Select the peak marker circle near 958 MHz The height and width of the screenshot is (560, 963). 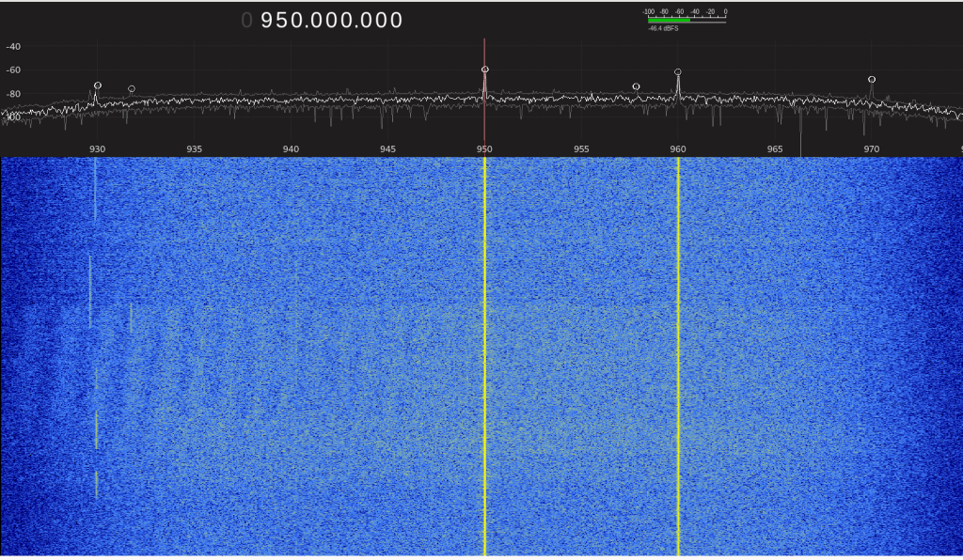click(x=637, y=86)
